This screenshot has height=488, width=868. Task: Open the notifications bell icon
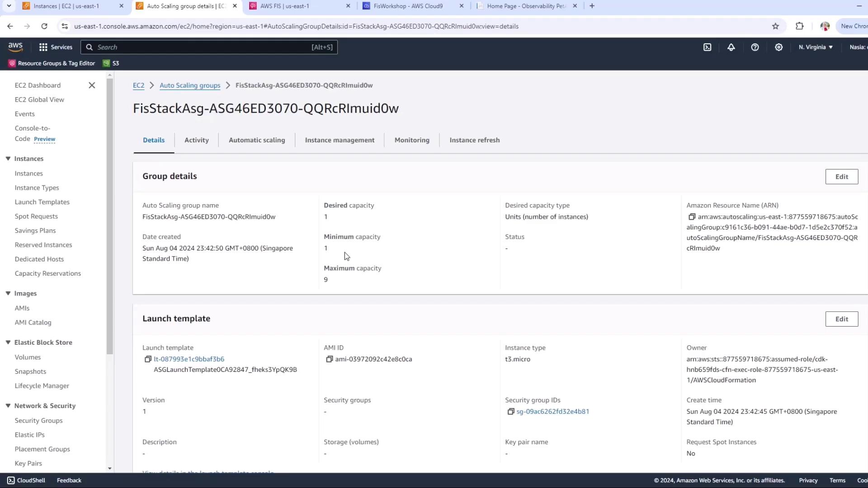click(731, 47)
